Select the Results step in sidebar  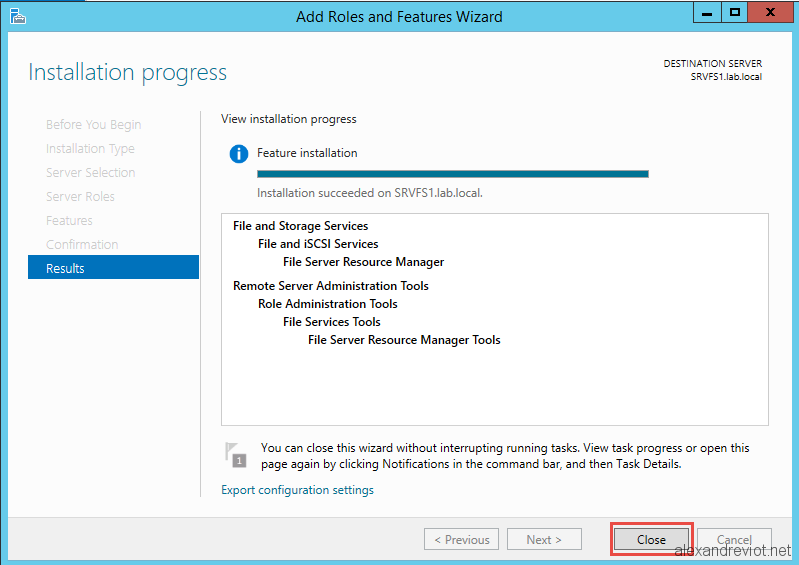point(113,267)
